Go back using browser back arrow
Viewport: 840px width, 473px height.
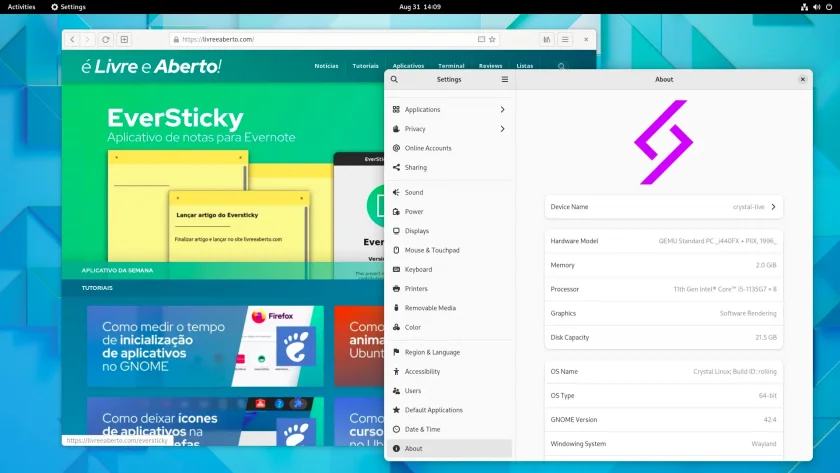click(72, 39)
